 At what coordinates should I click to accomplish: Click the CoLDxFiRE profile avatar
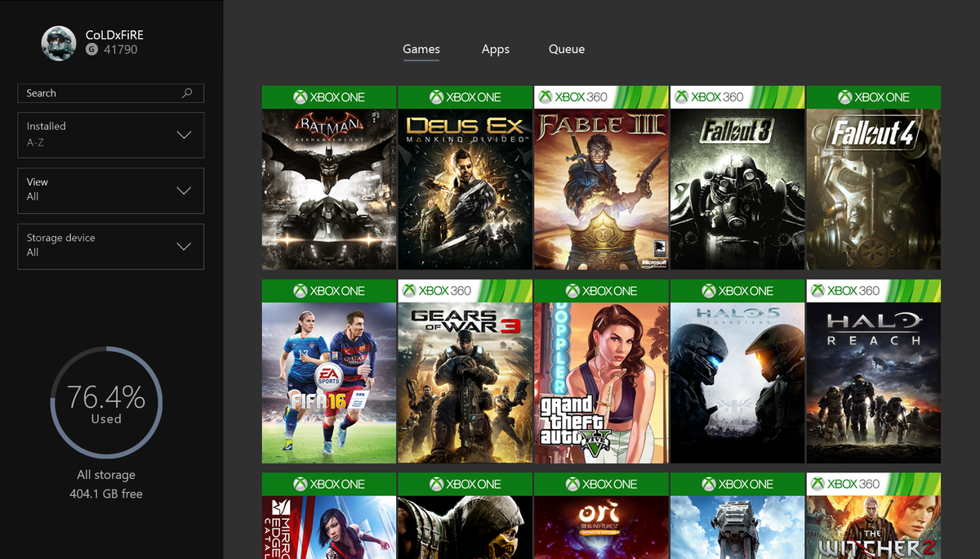59,43
